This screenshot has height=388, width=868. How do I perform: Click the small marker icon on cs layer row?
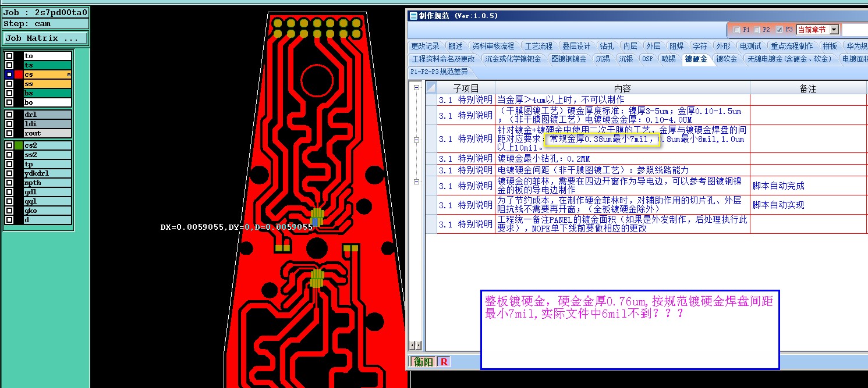coord(69,74)
